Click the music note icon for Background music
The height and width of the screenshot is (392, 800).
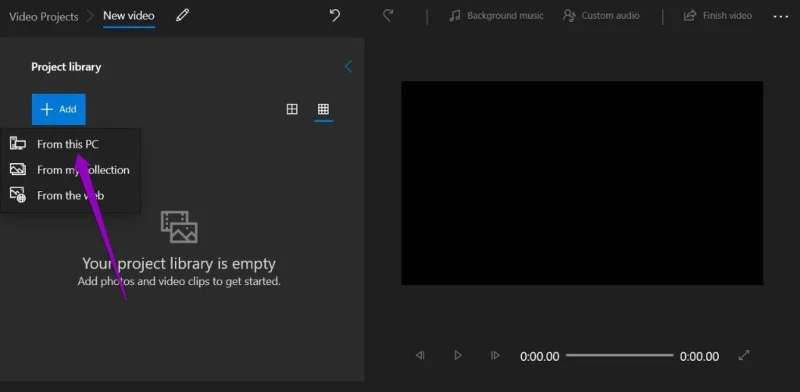point(455,16)
